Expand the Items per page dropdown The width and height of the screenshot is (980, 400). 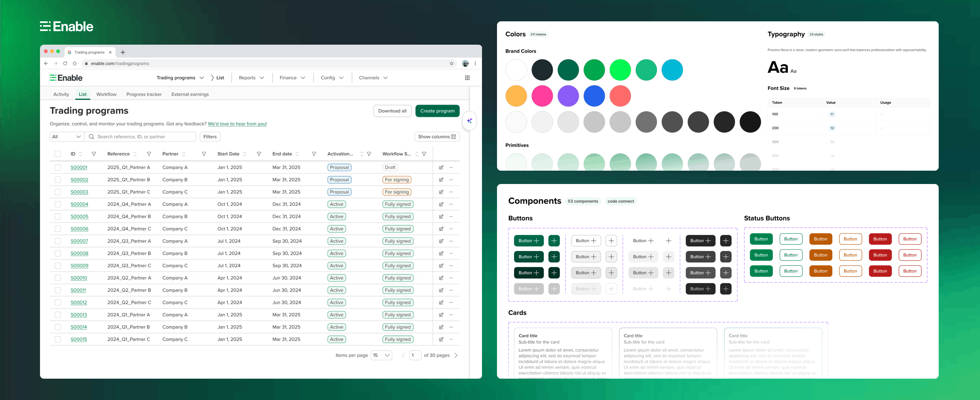[x=381, y=355]
